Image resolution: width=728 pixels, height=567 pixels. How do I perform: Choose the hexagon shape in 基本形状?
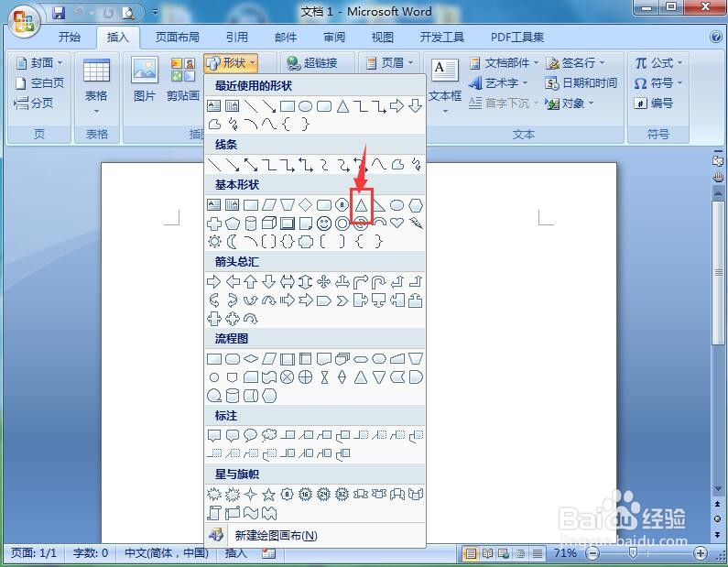416,205
